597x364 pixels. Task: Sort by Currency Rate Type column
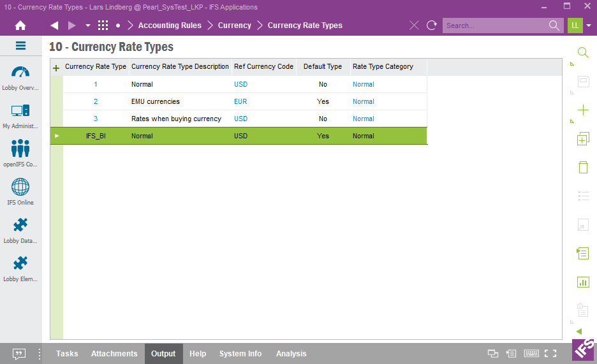[96, 66]
